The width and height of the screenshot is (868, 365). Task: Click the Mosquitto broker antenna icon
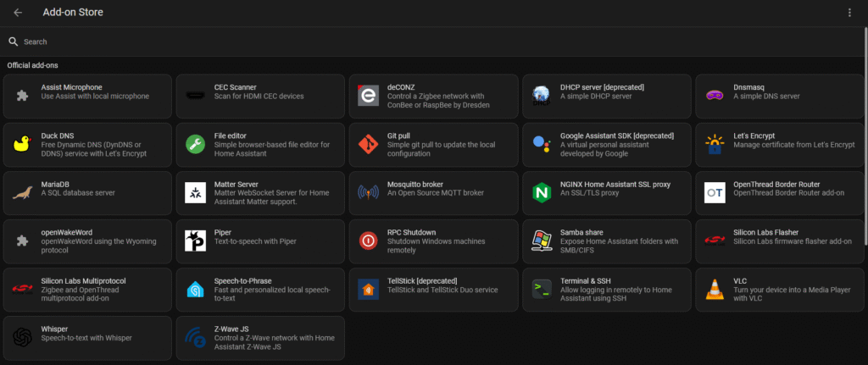coord(368,192)
